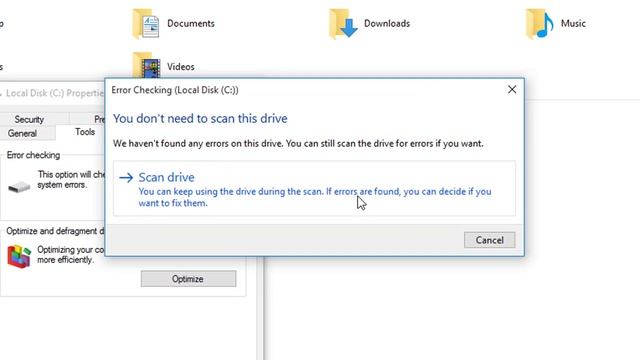Select the Documents folder label
Screen dimensions: 640x360
pos(191,23)
